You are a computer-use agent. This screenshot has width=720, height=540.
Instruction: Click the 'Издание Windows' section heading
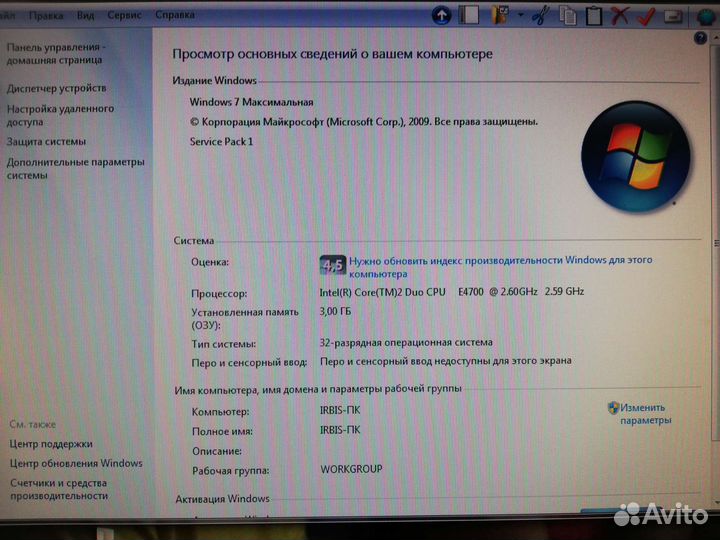click(x=214, y=80)
